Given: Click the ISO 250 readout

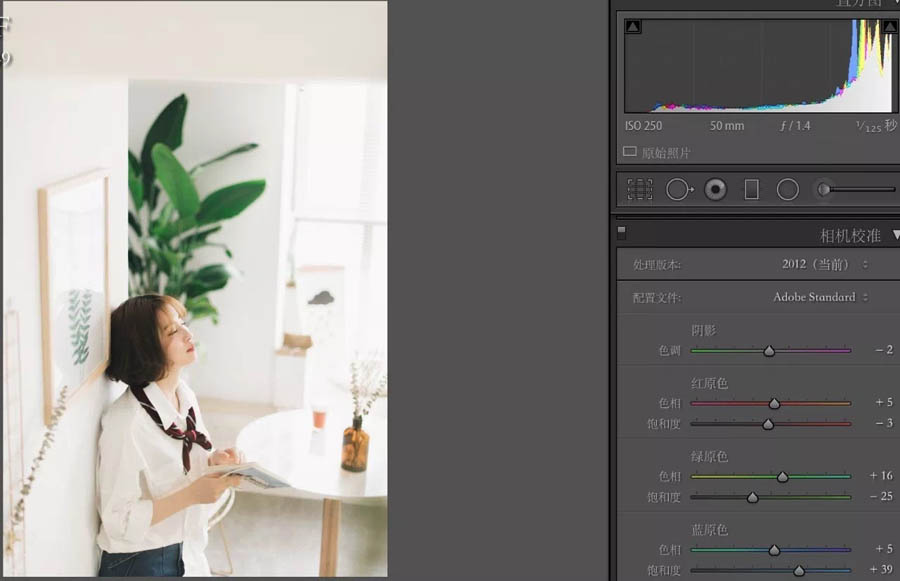Looking at the screenshot, I should [643, 126].
